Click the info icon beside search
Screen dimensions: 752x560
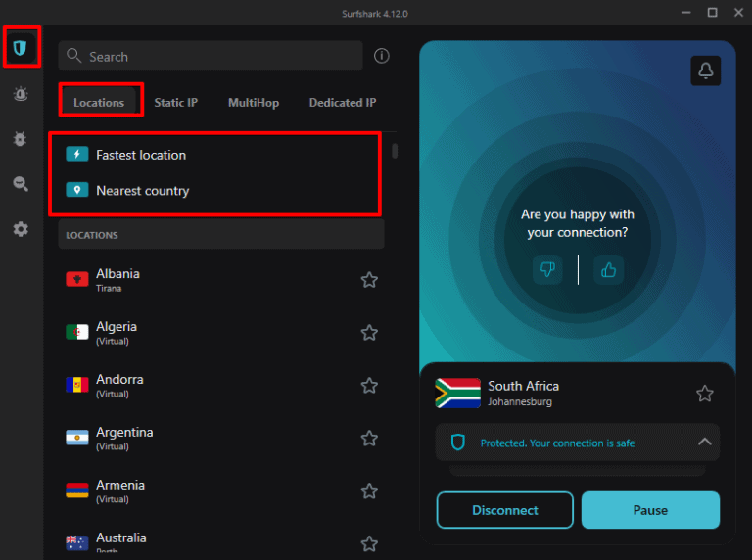coord(382,56)
